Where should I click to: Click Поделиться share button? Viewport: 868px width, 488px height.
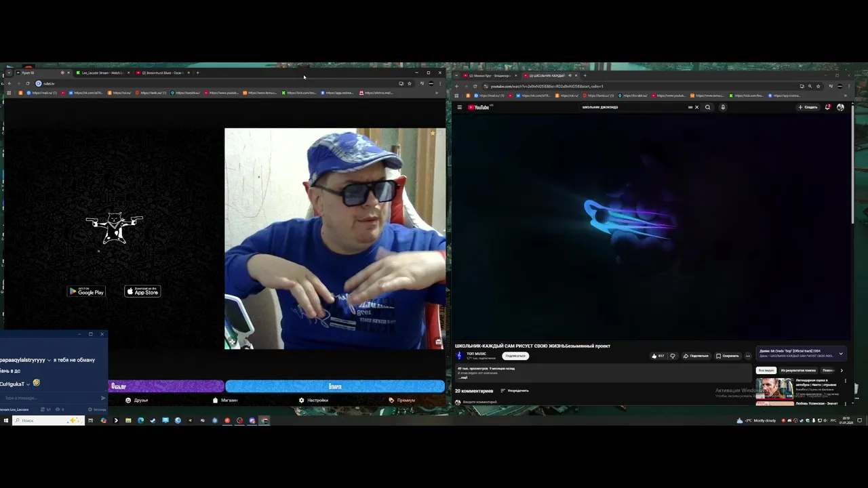pos(696,356)
